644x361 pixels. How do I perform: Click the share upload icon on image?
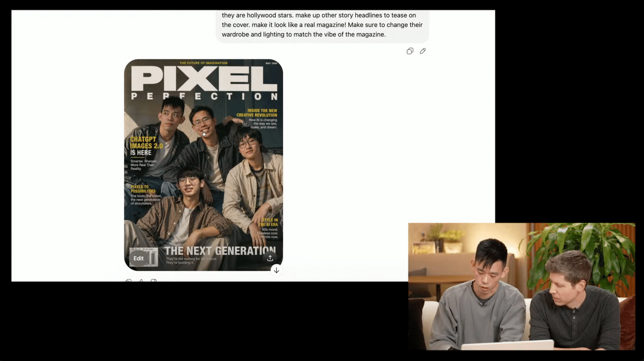coord(270,258)
